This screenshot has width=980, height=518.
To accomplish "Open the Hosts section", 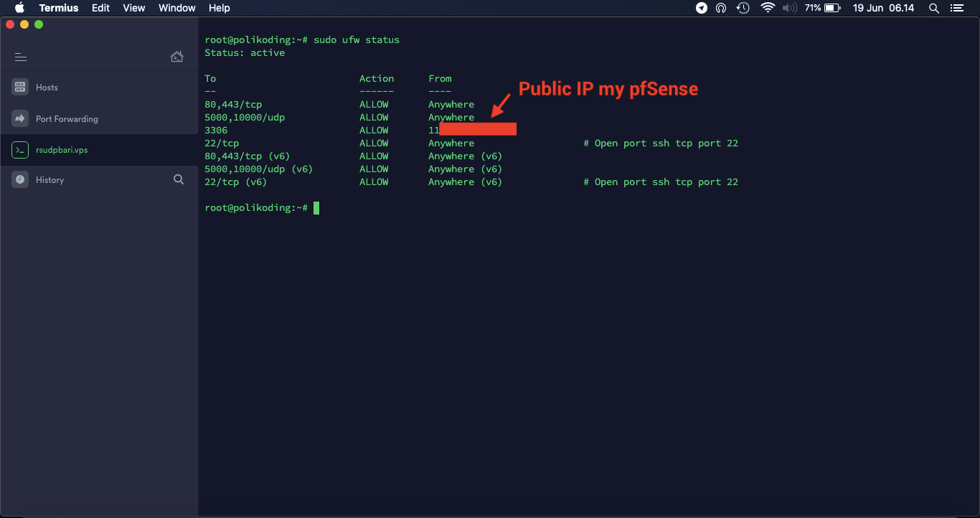I will click(100, 88).
